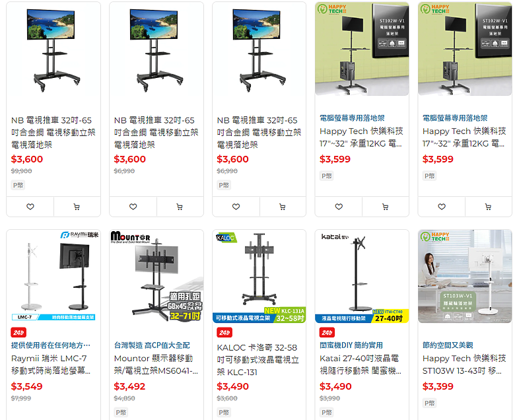The image size is (515, 420).
Task: Click the heart icon on the second NB TV cart
Action: pos(133,207)
